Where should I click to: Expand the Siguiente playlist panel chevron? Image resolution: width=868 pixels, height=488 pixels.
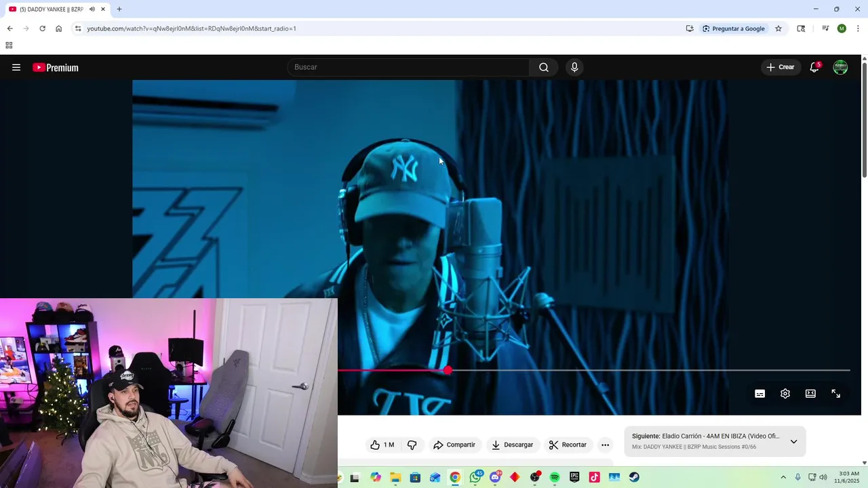[793, 441]
